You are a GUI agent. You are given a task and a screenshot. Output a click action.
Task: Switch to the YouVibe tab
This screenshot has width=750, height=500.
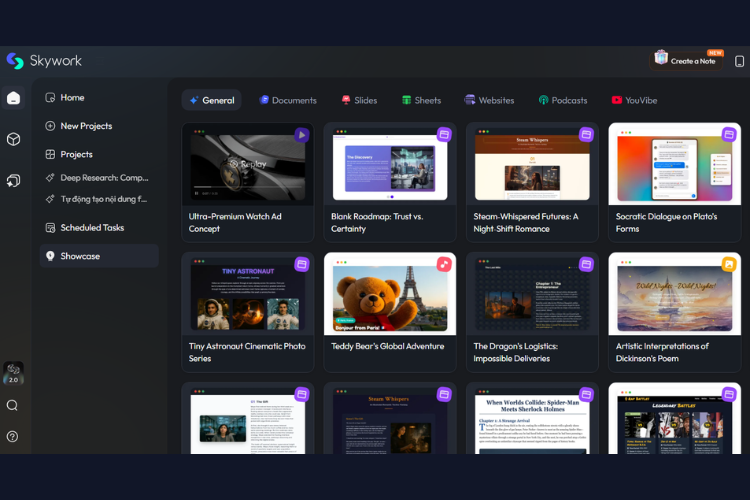[x=634, y=100]
